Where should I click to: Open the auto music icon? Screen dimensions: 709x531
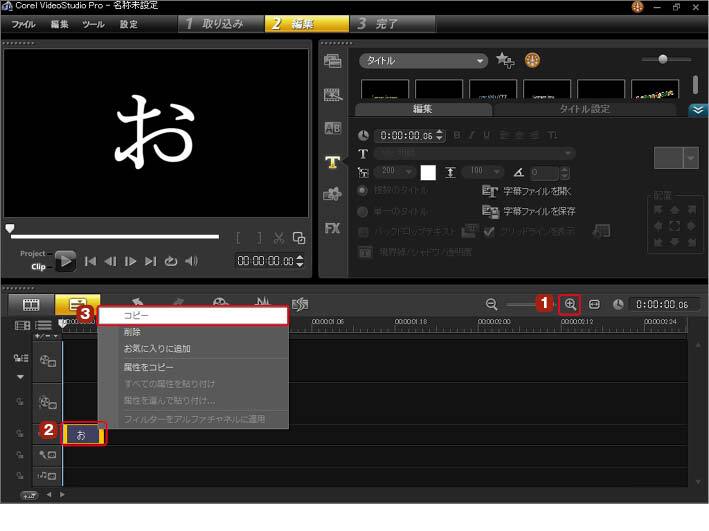pos(300,304)
